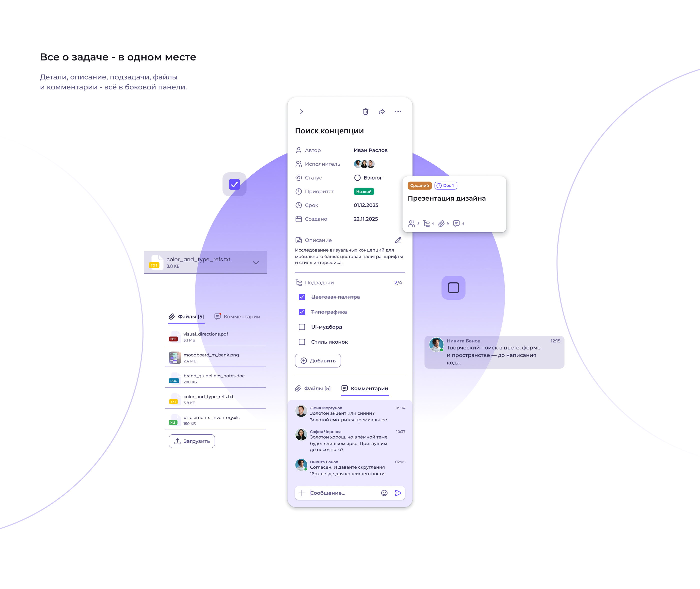Click the emoji smiley icon

(384, 493)
